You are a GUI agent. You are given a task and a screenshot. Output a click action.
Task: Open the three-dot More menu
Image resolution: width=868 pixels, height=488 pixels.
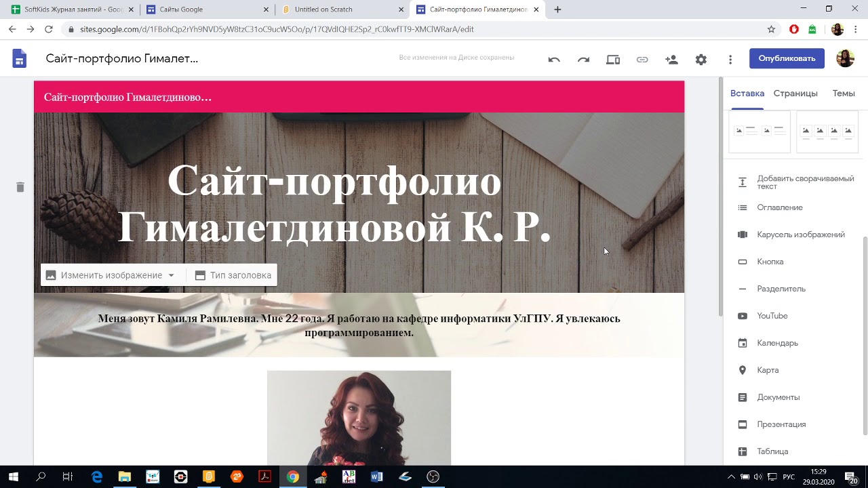[x=730, y=59]
